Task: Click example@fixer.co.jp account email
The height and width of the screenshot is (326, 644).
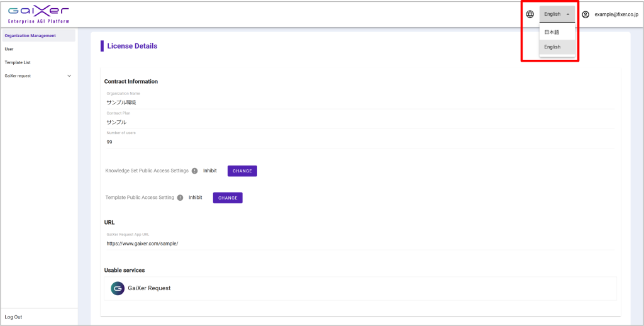Action: tap(616, 14)
